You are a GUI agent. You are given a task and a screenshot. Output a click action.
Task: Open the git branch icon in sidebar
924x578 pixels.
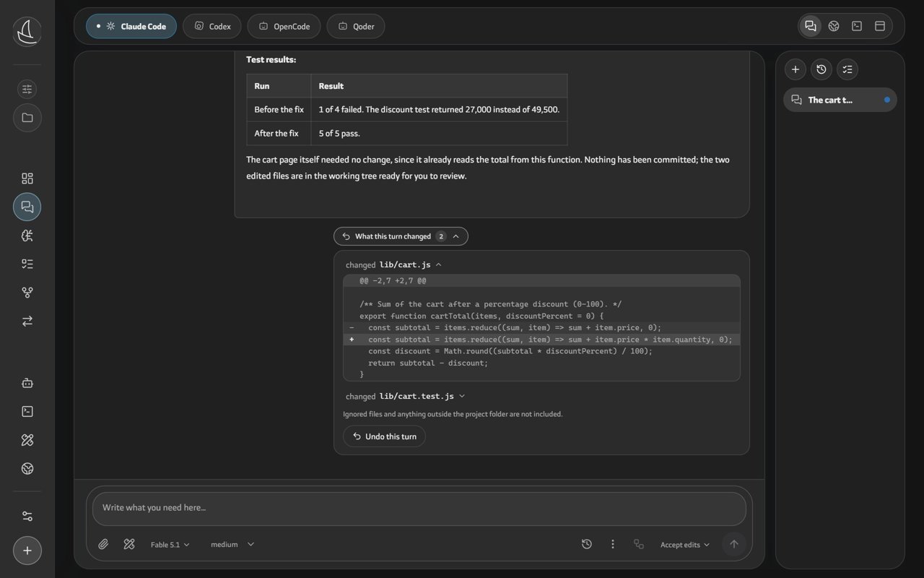(27, 293)
